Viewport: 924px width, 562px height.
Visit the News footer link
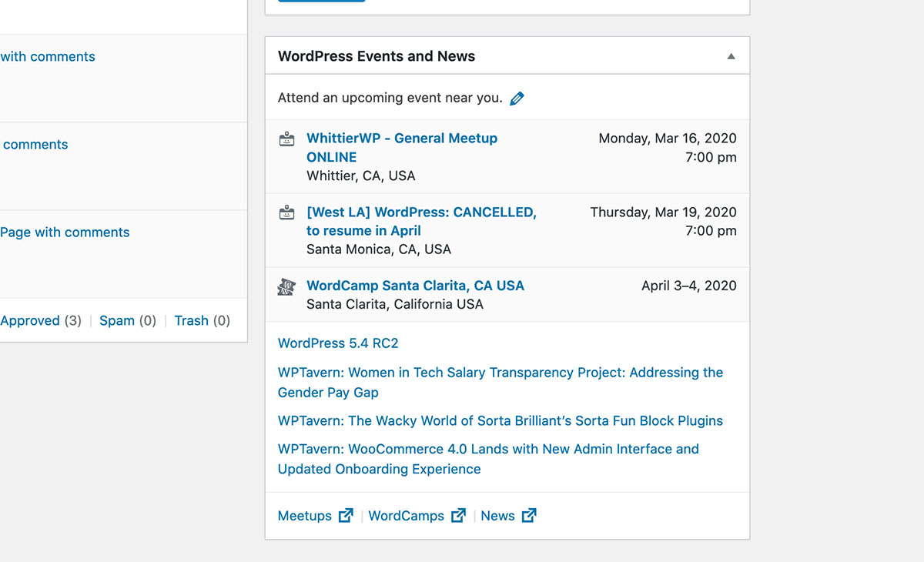pyautogui.click(x=497, y=516)
